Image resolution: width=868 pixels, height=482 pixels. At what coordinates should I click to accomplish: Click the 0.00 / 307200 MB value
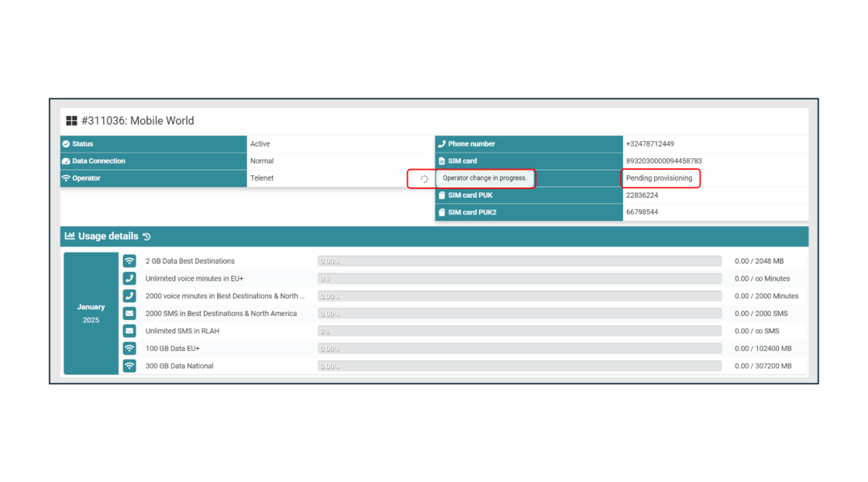coord(763,366)
